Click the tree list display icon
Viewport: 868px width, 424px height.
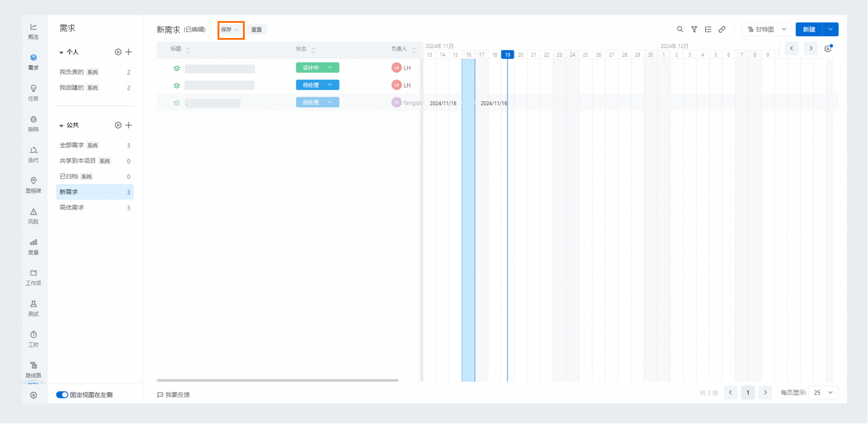click(x=708, y=29)
